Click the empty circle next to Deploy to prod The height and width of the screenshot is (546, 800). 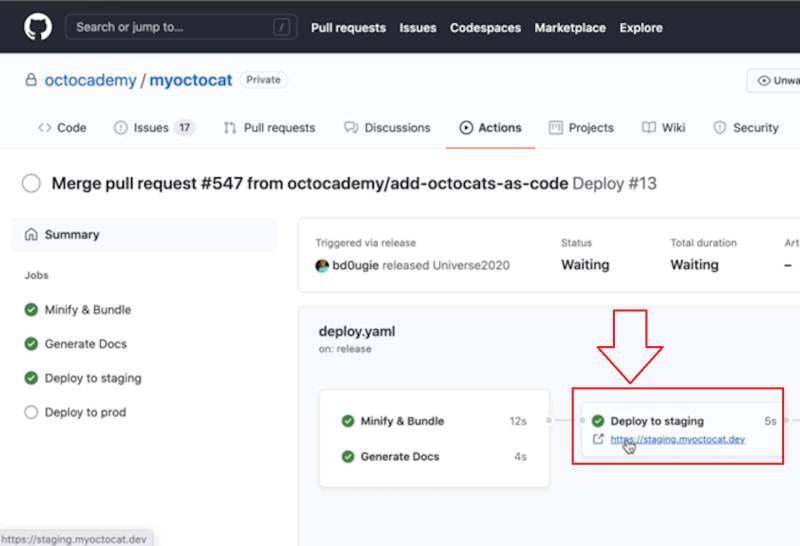pos(31,412)
